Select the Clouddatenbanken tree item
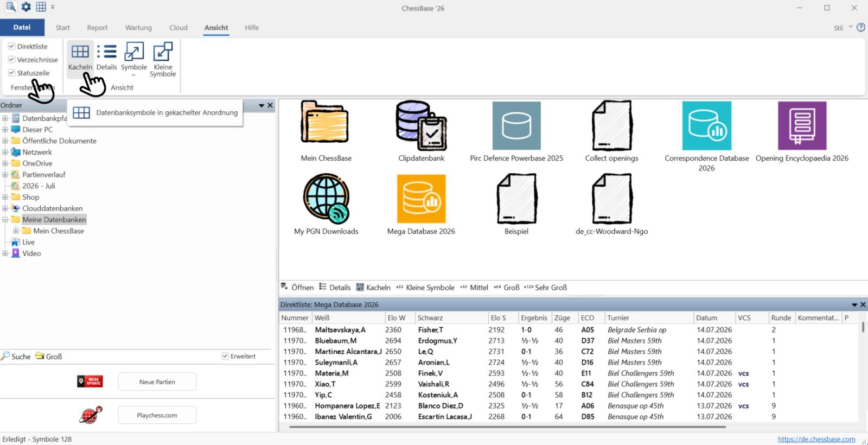 click(53, 208)
